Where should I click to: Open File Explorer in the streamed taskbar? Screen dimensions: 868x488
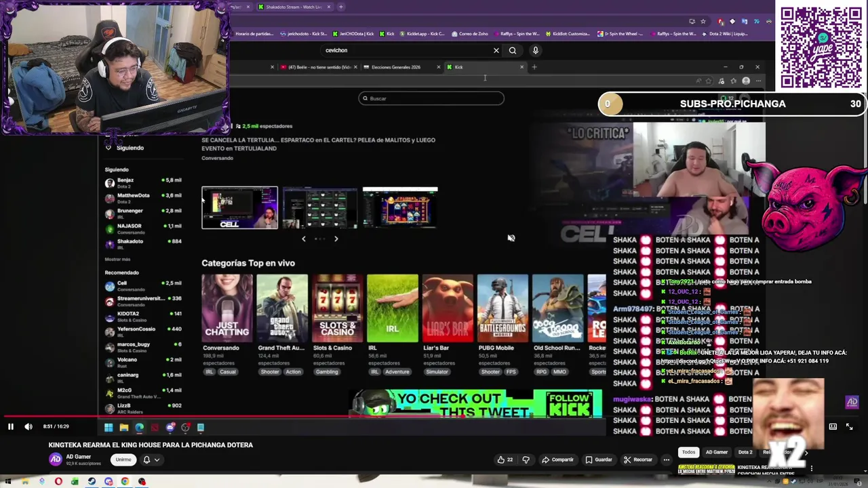coord(123,427)
